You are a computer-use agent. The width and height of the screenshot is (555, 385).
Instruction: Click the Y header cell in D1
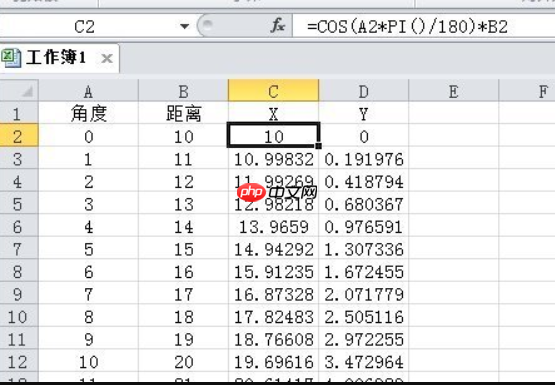click(364, 113)
